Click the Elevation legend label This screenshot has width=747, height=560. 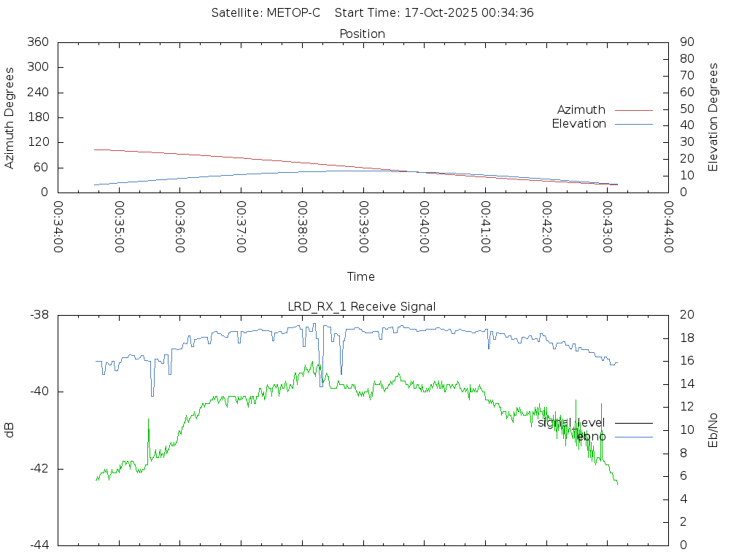point(578,124)
